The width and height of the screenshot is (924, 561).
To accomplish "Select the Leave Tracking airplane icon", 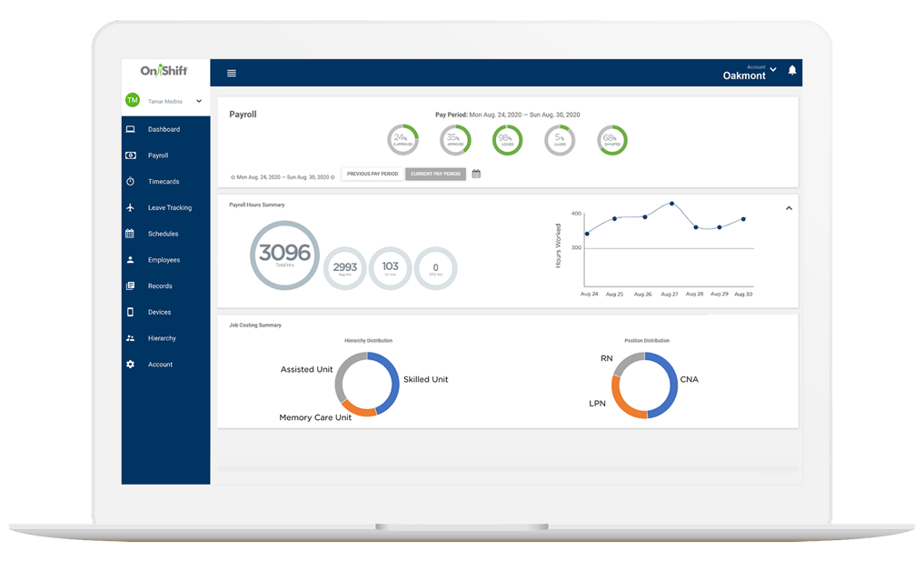I will (x=131, y=207).
